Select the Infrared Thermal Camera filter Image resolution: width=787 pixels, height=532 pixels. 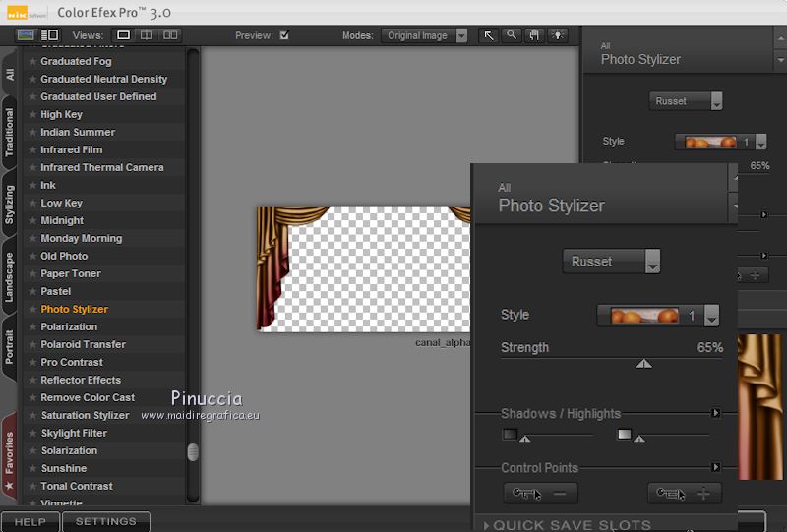point(102,167)
